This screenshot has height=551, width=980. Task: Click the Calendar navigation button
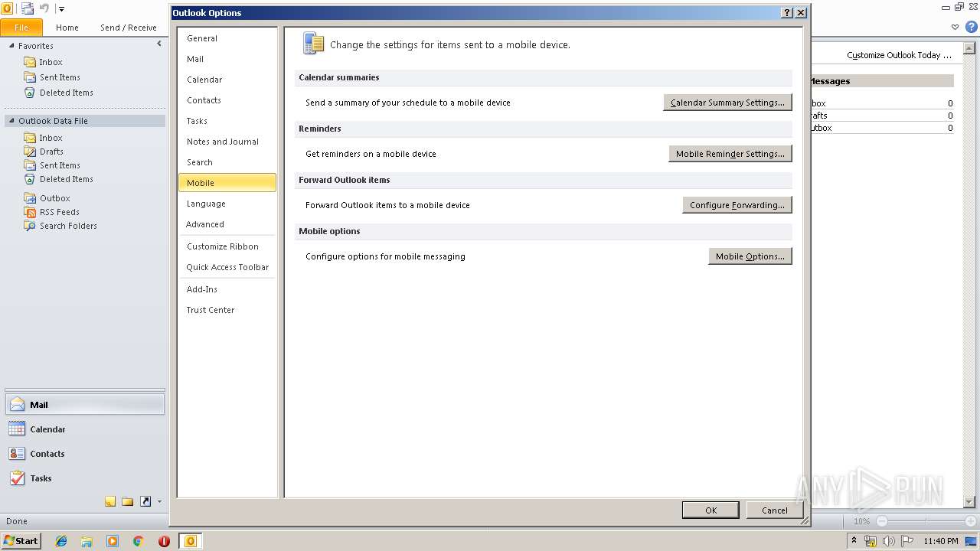pos(85,429)
